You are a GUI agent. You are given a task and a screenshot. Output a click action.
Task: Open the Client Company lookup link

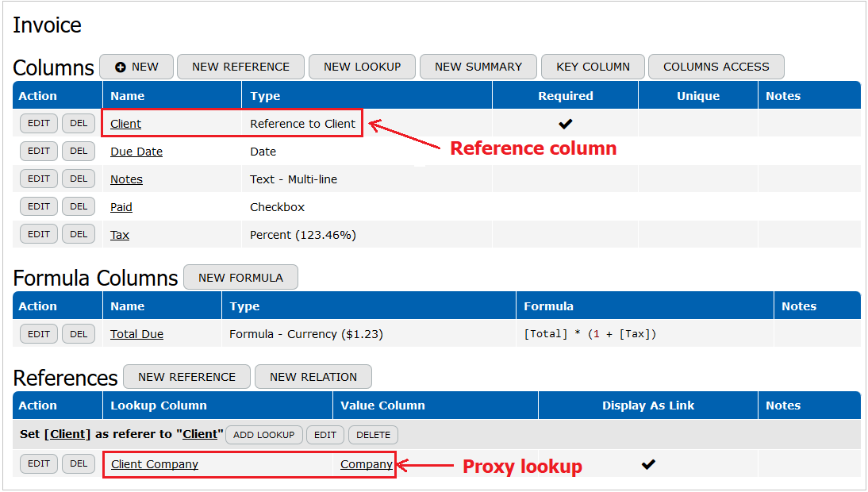(x=155, y=464)
